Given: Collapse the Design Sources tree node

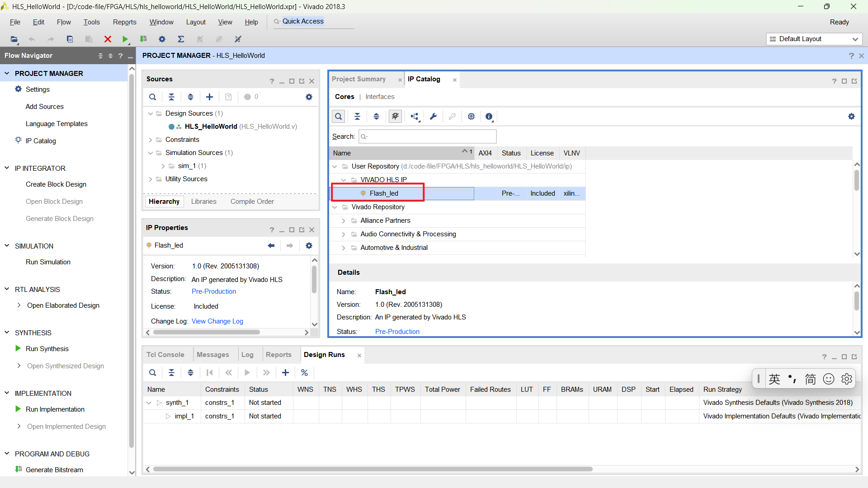Looking at the screenshot, I should [151, 113].
